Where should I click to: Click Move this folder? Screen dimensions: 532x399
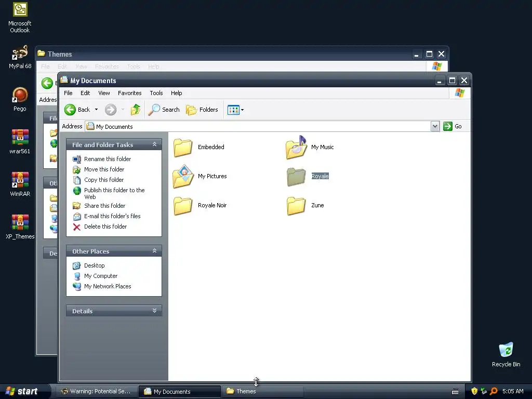104,169
